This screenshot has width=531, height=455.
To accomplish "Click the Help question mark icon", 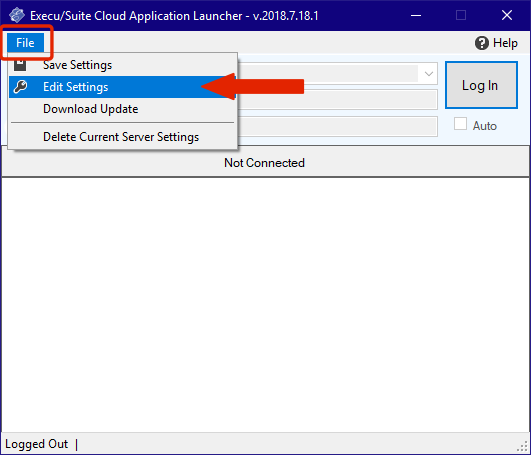I will pyautogui.click(x=482, y=43).
